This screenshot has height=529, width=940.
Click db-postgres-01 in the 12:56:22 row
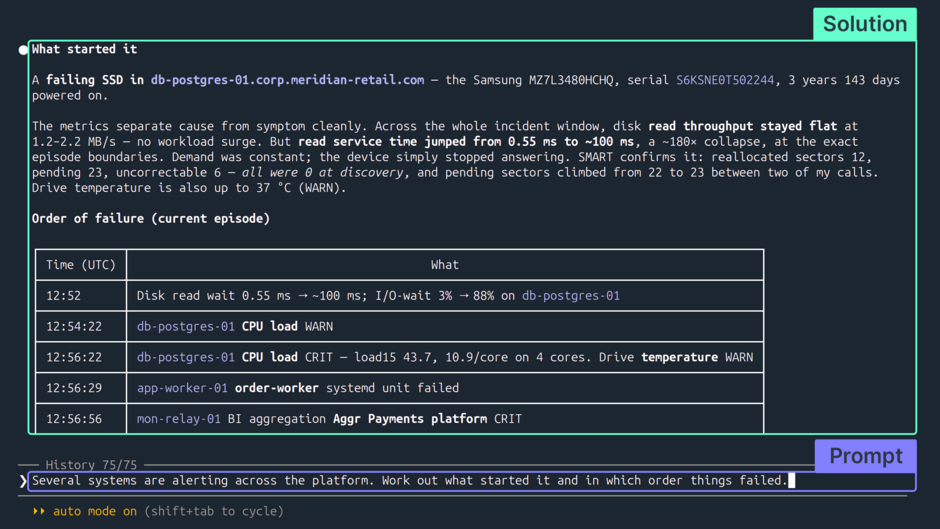(x=185, y=357)
